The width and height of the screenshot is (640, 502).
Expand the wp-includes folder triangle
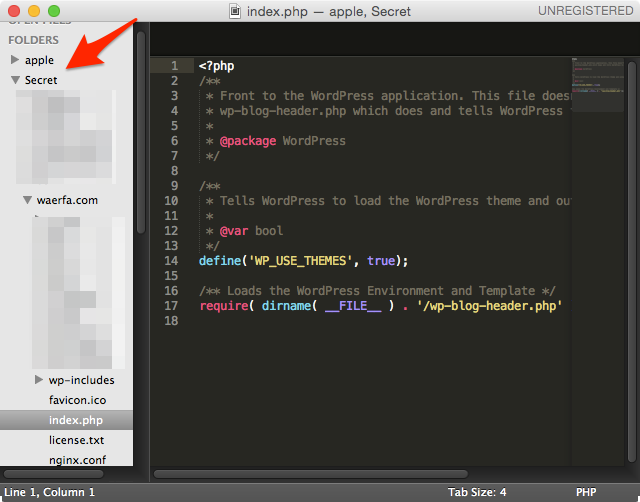click(x=39, y=380)
